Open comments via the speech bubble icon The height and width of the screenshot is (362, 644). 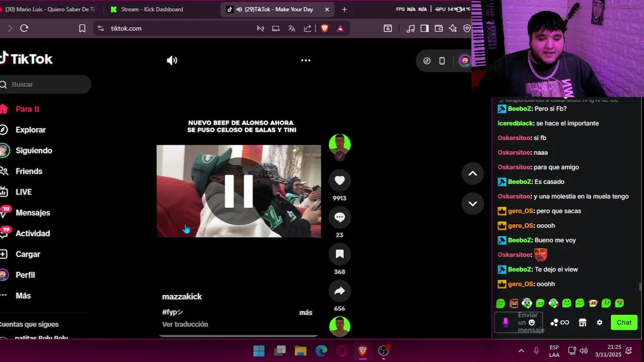tap(340, 217)
